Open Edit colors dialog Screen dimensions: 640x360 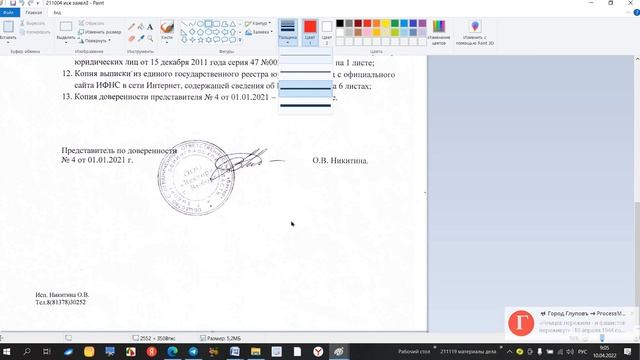439,32
